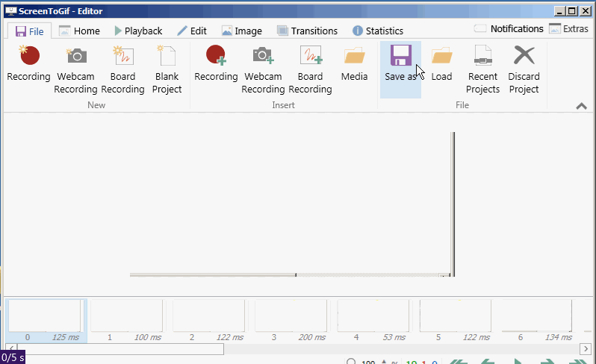
Task: Select frame 6 with 134 ms delay
Action: 538,321
